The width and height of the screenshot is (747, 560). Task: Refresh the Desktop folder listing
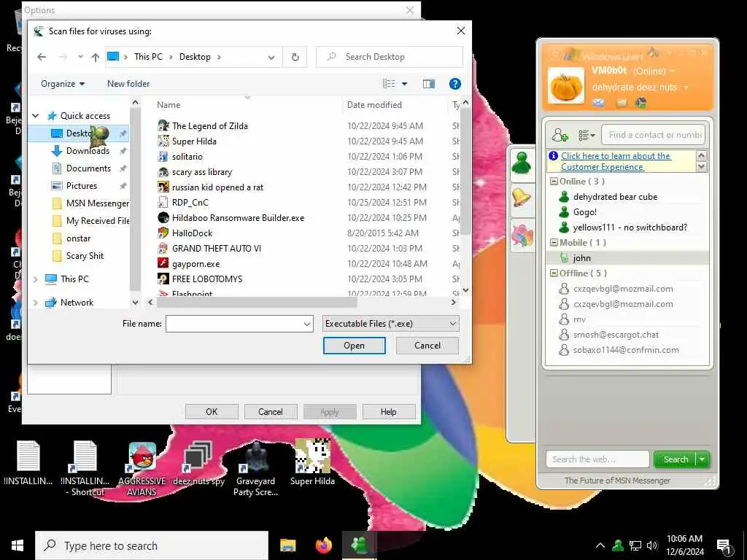pyautogui.click(x=295, y=57)
